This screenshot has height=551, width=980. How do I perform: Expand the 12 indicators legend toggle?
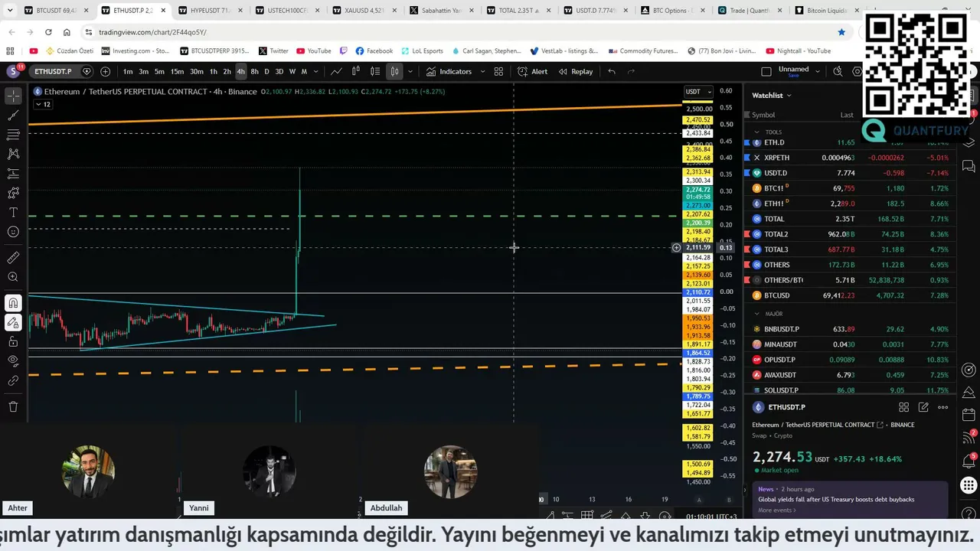(42, 104)
